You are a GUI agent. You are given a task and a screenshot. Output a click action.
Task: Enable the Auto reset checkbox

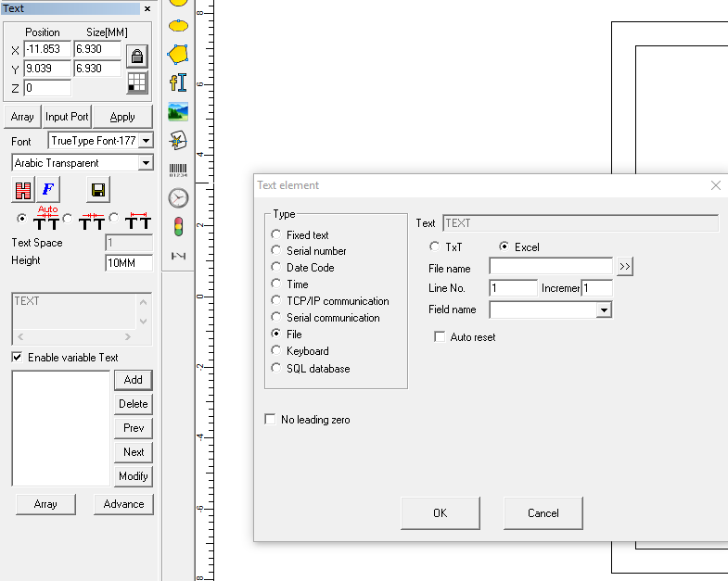coord(441,337)
